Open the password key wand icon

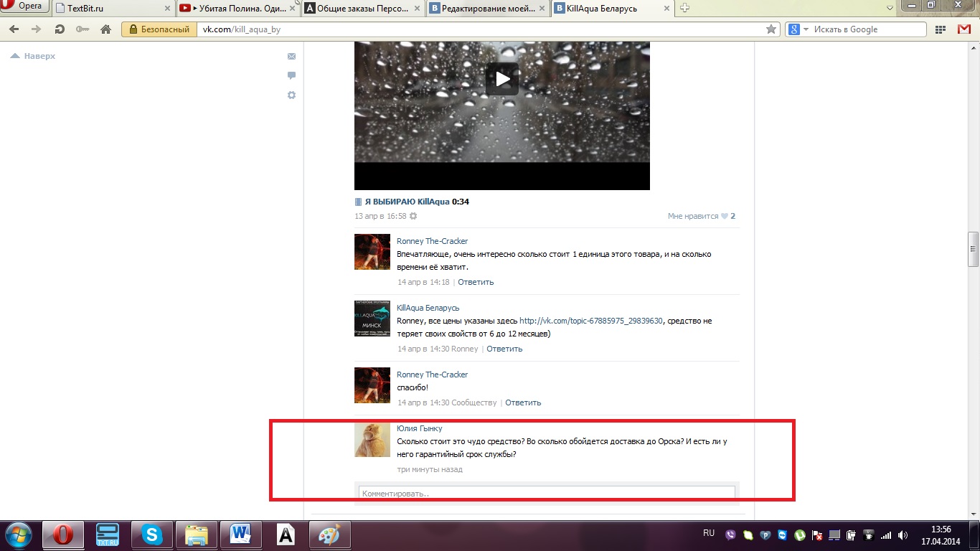tap(83, 29)
